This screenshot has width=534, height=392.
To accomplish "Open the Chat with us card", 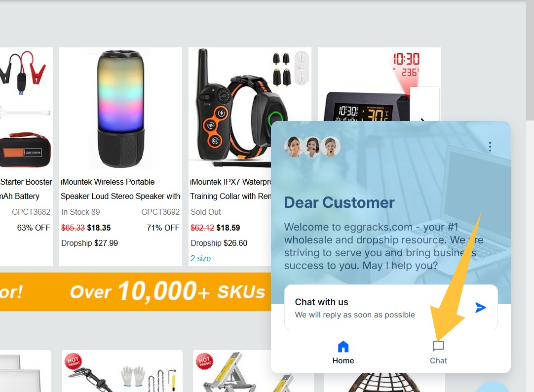I will pos(391,308).
